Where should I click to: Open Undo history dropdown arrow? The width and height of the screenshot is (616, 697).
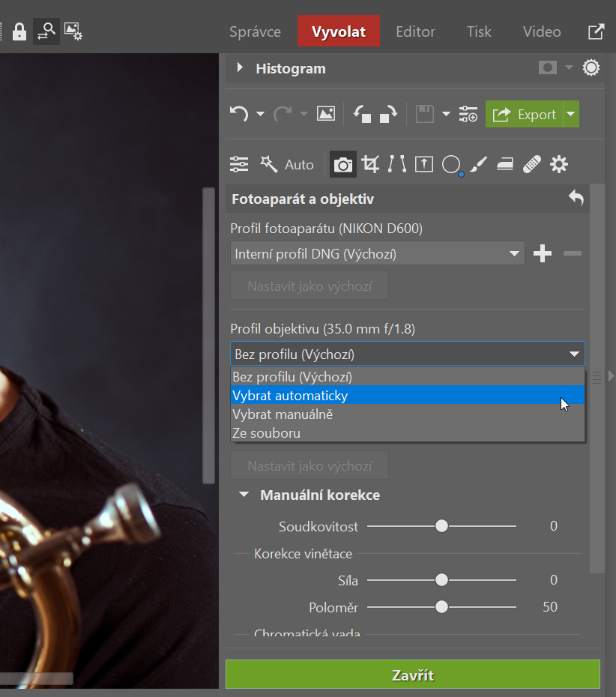261,114
